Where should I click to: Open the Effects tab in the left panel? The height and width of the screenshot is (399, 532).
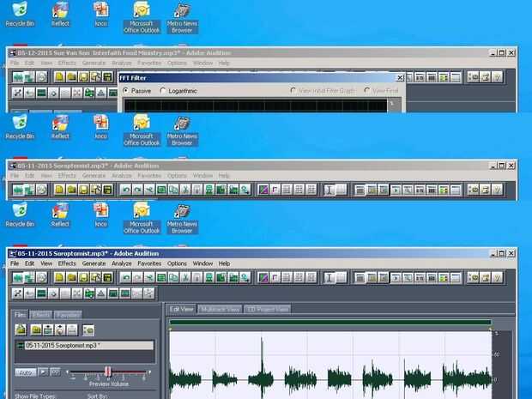coord(41,315)
